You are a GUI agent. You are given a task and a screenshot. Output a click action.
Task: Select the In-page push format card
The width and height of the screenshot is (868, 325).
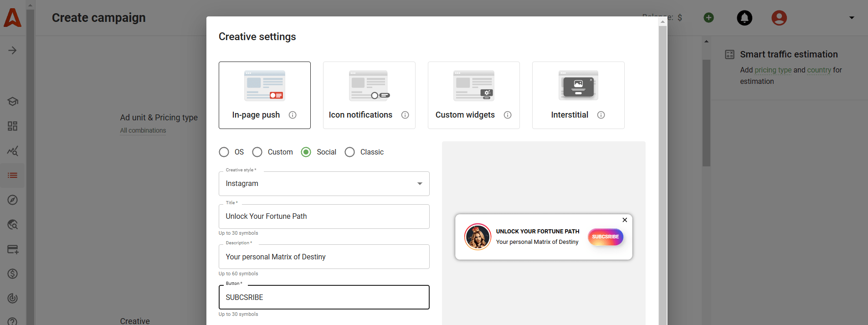pos(265,95)
